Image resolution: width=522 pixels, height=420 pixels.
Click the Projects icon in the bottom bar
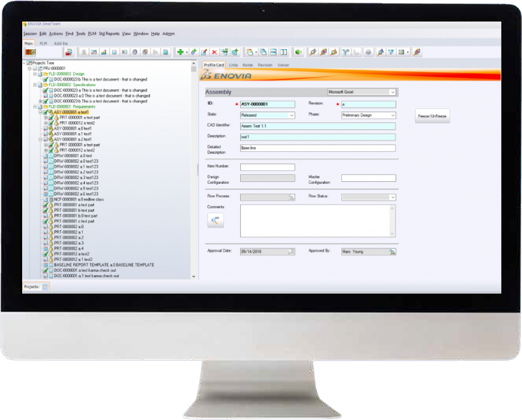pos(45,286)
